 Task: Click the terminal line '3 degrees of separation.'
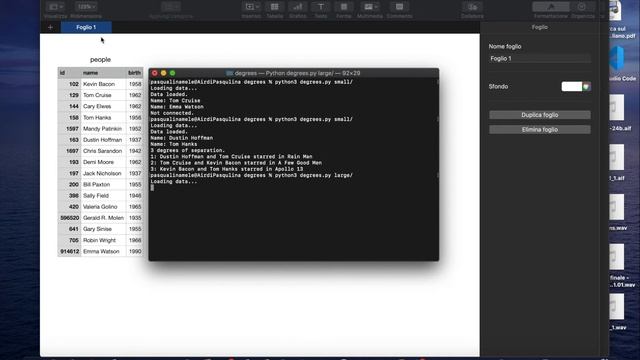[187, 150]
